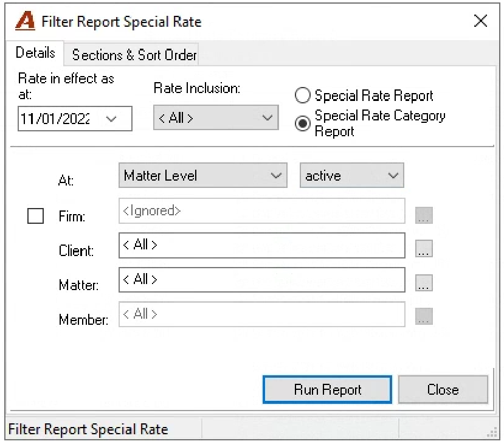Viewport: 504px width, 444px height.
Task: Grab the window corner size grip
Action: 492,432
